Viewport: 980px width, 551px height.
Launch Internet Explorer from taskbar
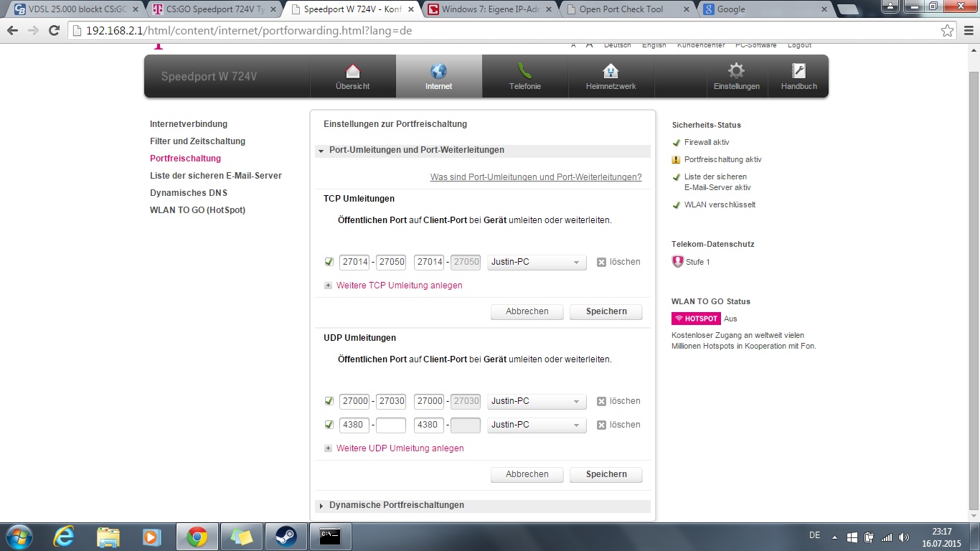65,537
